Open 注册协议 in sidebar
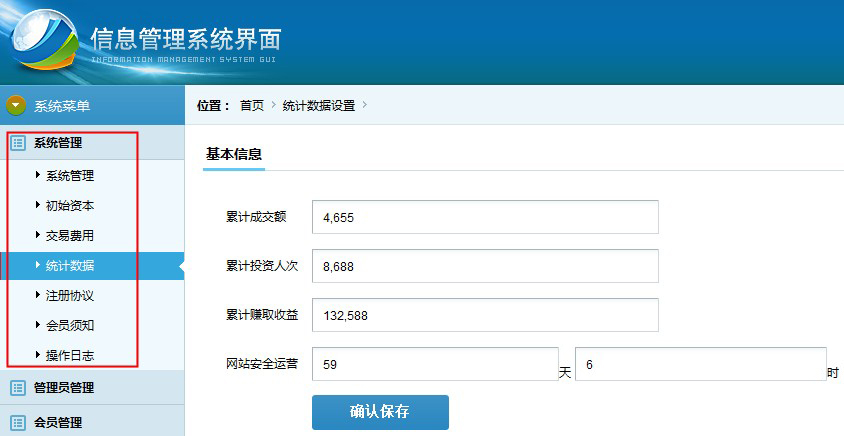 pos(69,296)
